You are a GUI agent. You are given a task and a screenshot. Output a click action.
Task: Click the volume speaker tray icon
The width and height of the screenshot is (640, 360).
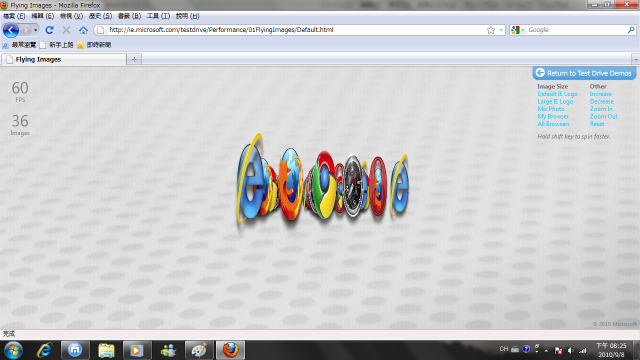(x=571, y=351)
